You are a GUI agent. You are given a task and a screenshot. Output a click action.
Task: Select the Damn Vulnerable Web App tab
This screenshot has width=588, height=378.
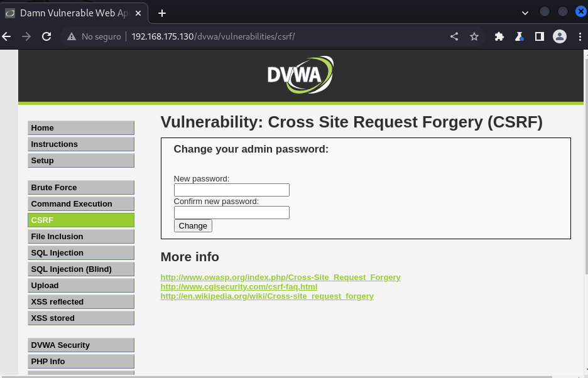[x=74, y=13]
